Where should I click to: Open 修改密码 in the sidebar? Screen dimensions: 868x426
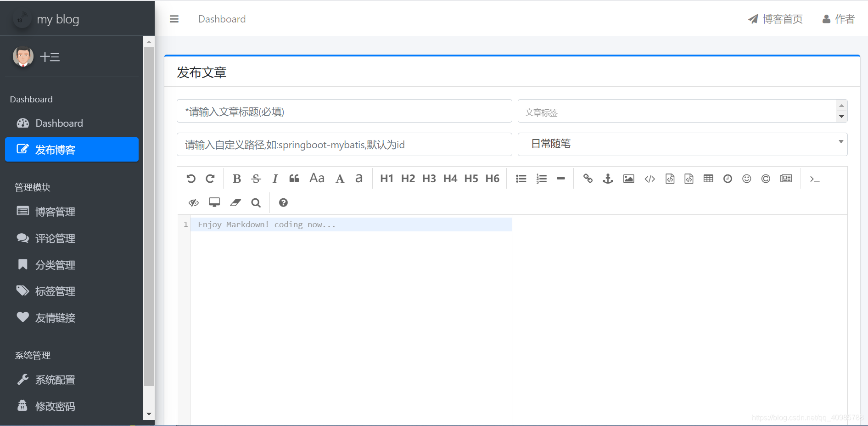pos(72,406)
